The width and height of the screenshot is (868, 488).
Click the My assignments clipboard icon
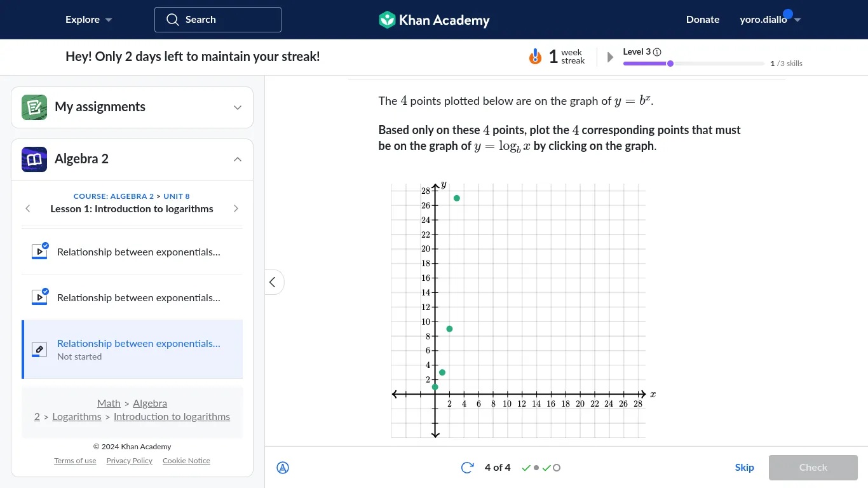(34, 107)
